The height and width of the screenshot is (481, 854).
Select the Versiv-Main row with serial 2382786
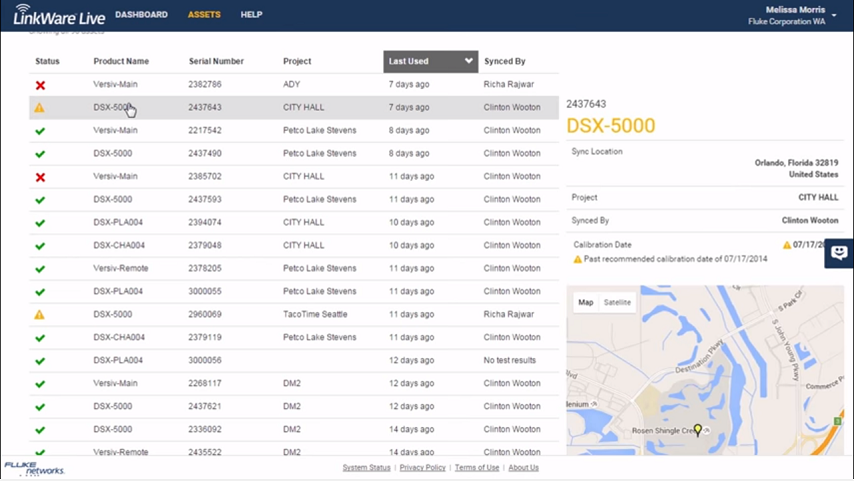[294, 84]
